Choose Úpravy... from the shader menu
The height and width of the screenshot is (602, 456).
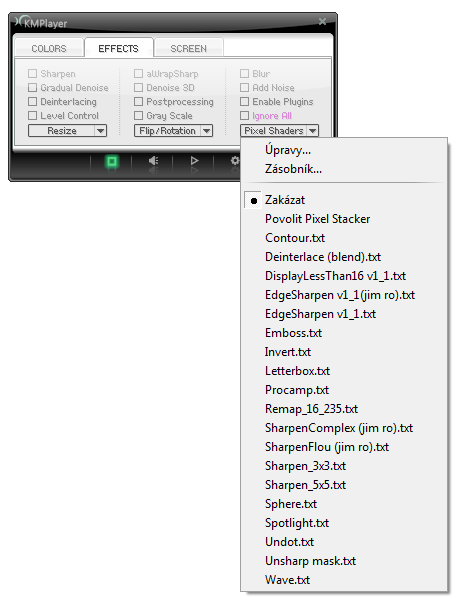[x=344, y=150]
